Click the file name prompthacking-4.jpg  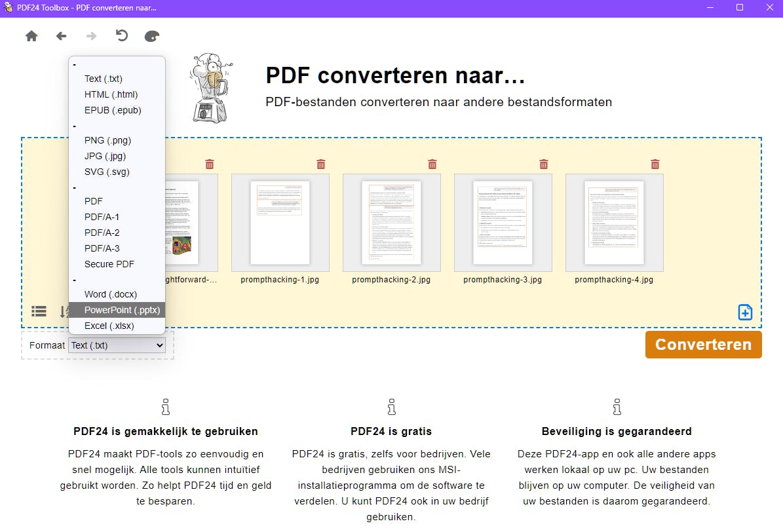(614, 280)
